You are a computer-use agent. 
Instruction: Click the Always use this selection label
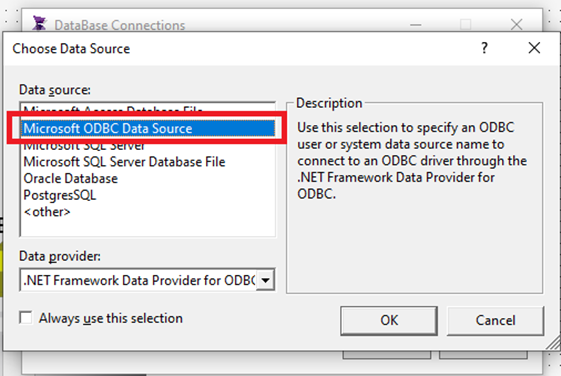[111, 318]
